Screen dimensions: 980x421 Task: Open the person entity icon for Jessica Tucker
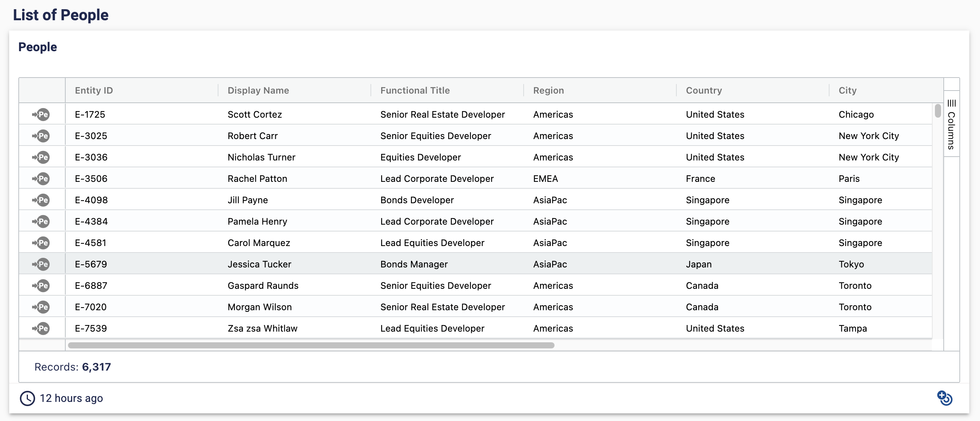[41, 264]
